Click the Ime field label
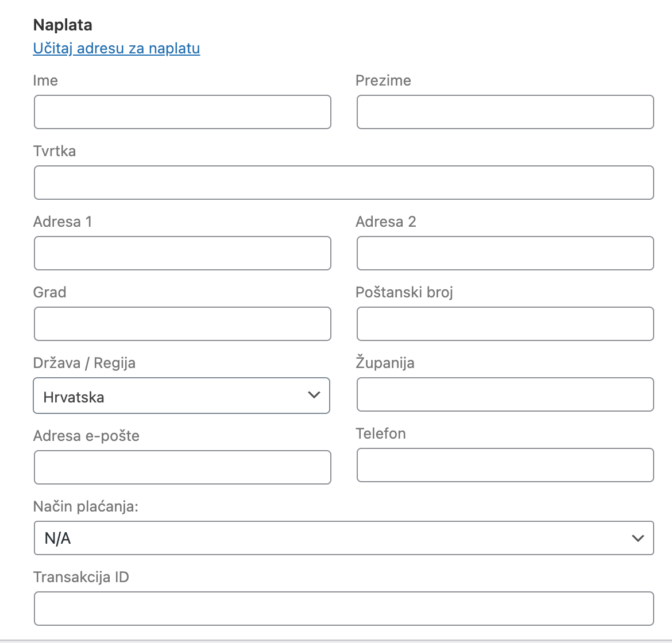672x643 pixels. click(45, 80)
